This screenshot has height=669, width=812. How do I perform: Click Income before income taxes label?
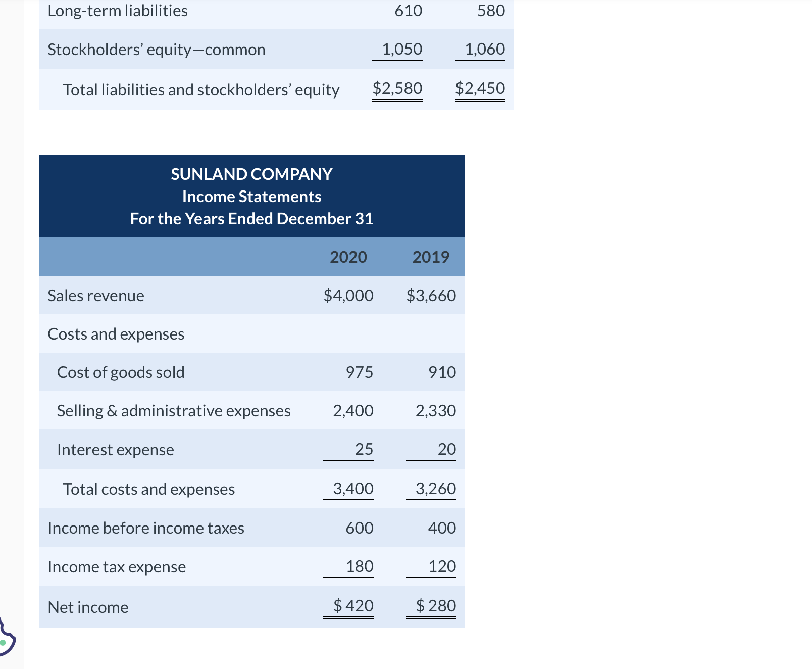tap(145, 528)
